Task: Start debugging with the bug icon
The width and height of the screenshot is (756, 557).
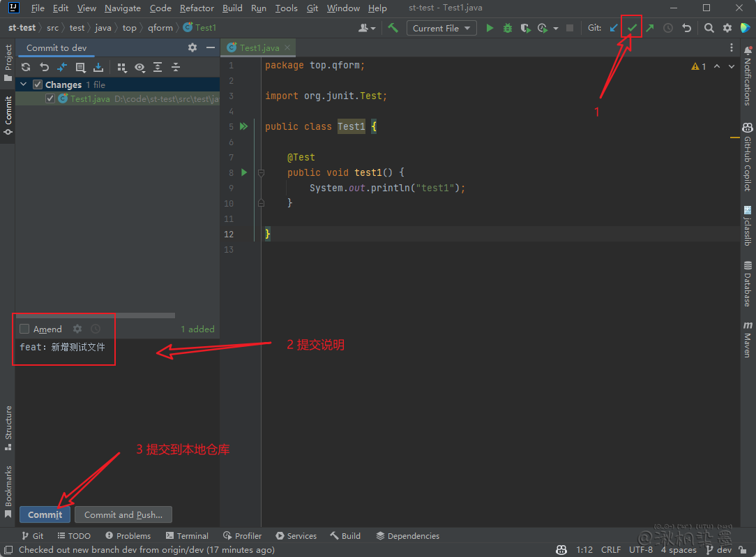Action: click(x=508, y=28)
